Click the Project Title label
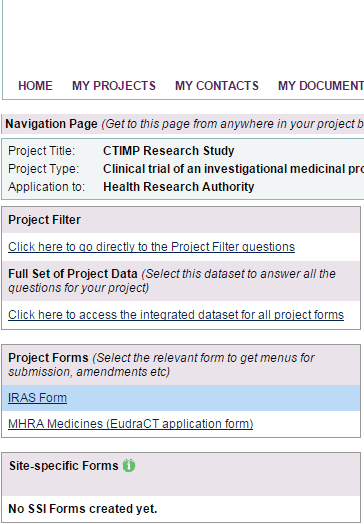 [x=42, y=151]
